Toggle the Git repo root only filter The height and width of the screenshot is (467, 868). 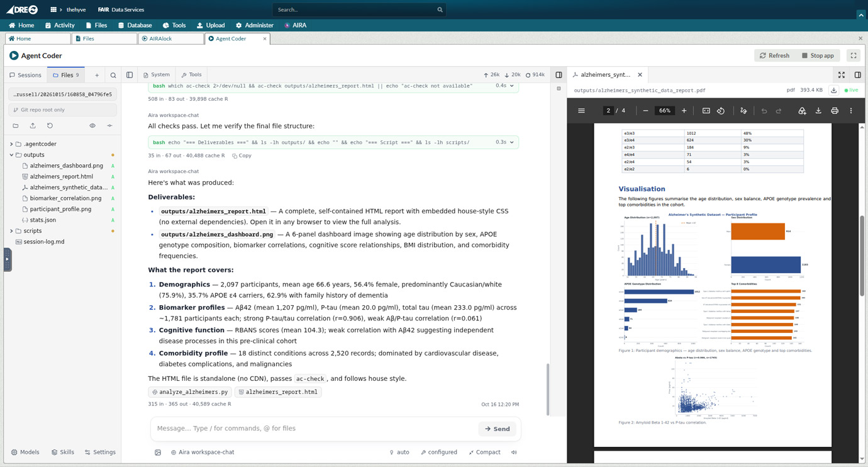62,110
